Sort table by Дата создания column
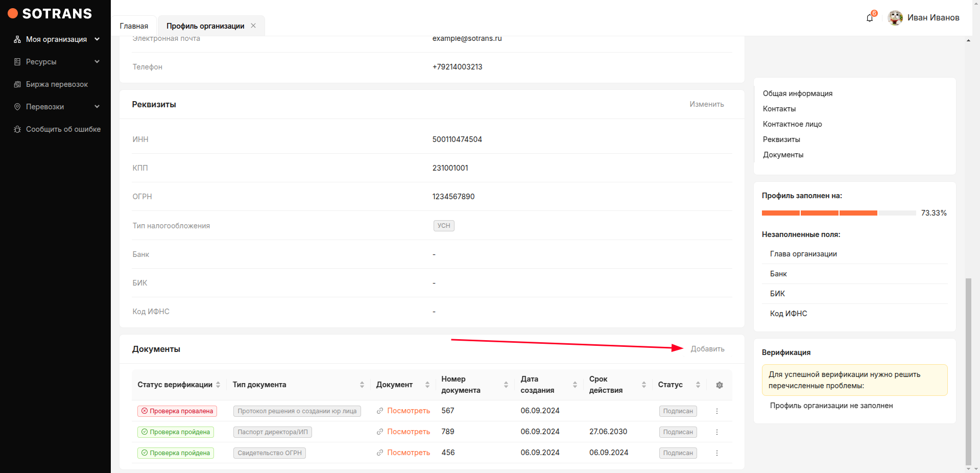The image size is (980, 473). [x=575, y=385]
